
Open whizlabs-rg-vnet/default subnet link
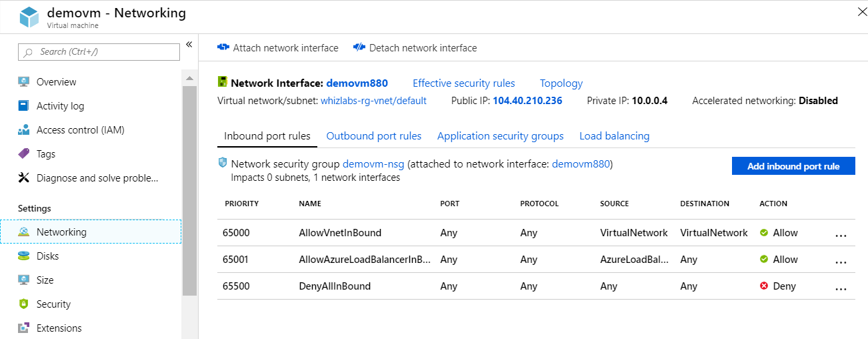(373, 101)
